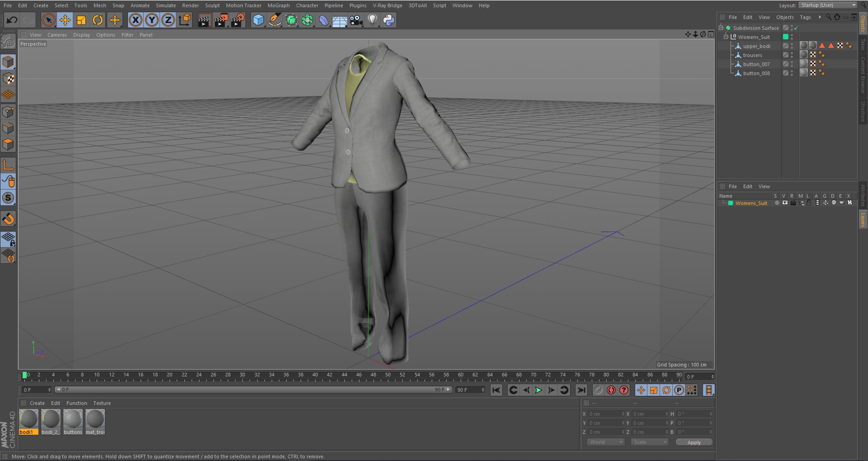The height and width of the screenshot is (461, 868).
Task: Open material manager Texture menu
Action: coord(102,403)
